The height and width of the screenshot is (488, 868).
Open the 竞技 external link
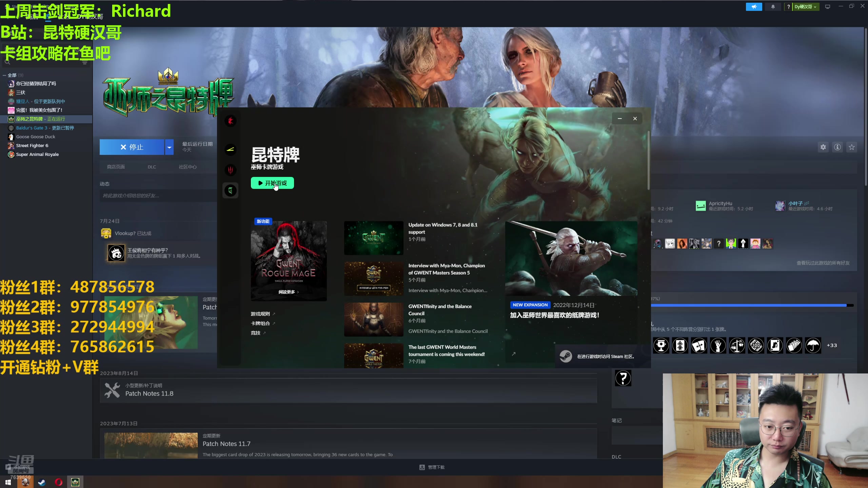pos(258,333)
